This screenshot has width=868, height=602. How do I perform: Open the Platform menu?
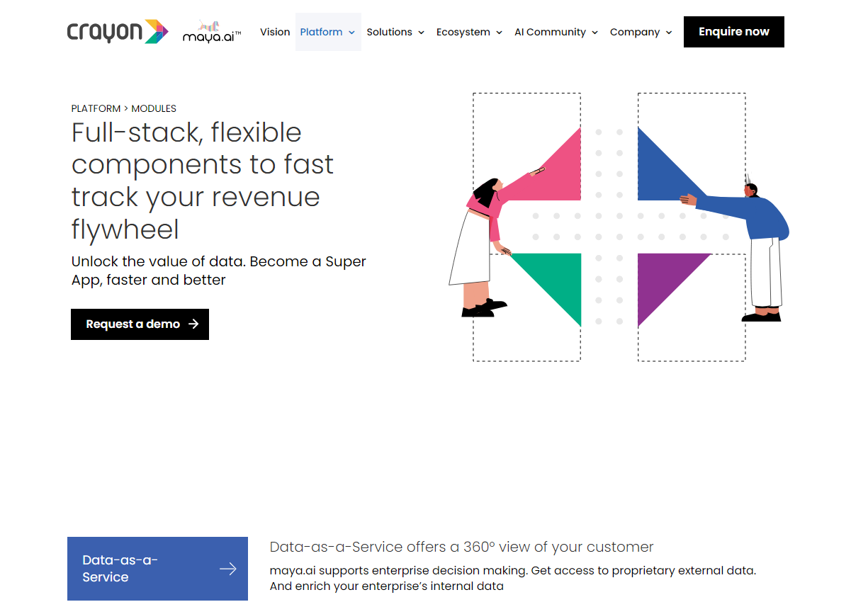pos(321,32)
